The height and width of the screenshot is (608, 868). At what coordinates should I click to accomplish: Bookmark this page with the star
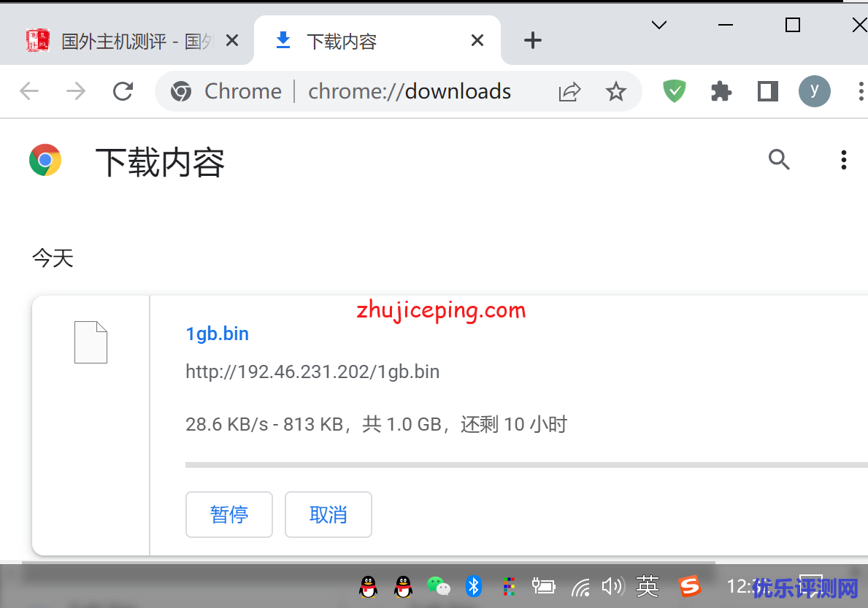point(615,91)
